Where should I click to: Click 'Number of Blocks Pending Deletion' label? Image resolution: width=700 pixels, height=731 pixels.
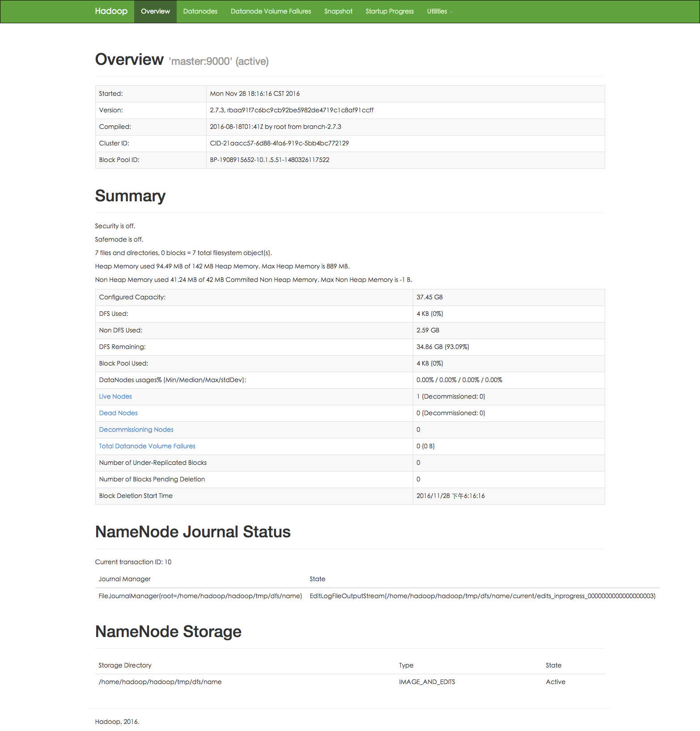[152, 479]
